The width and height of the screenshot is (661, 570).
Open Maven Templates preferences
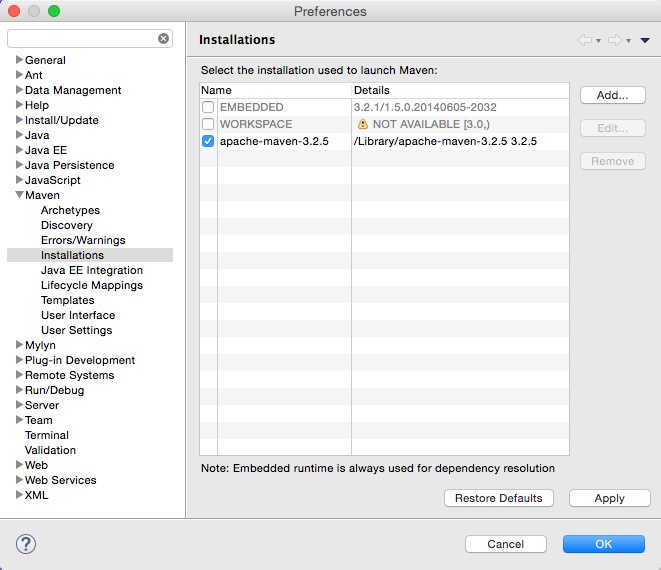click(x=67, y=300)
